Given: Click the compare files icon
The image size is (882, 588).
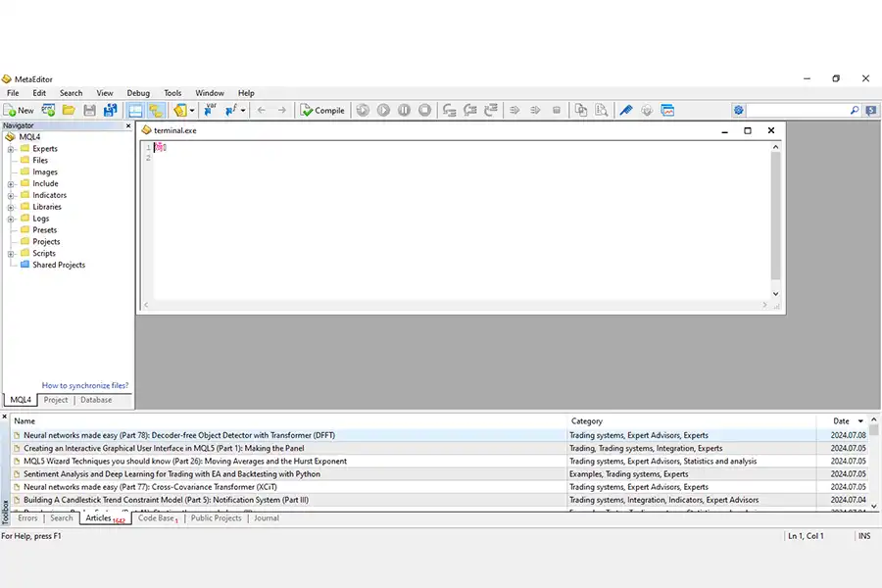Looking at the screenshot, I should (x=580, y=111).
